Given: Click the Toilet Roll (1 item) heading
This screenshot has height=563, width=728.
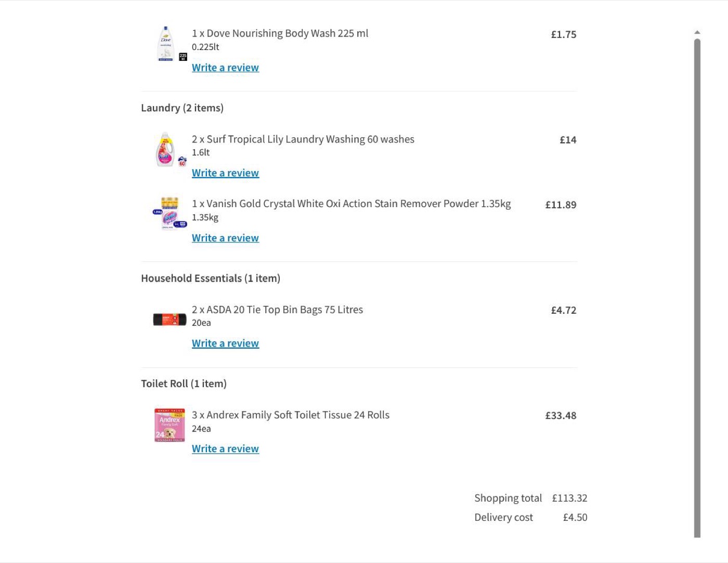Looking at the screenshot, I should coord(184,383).
